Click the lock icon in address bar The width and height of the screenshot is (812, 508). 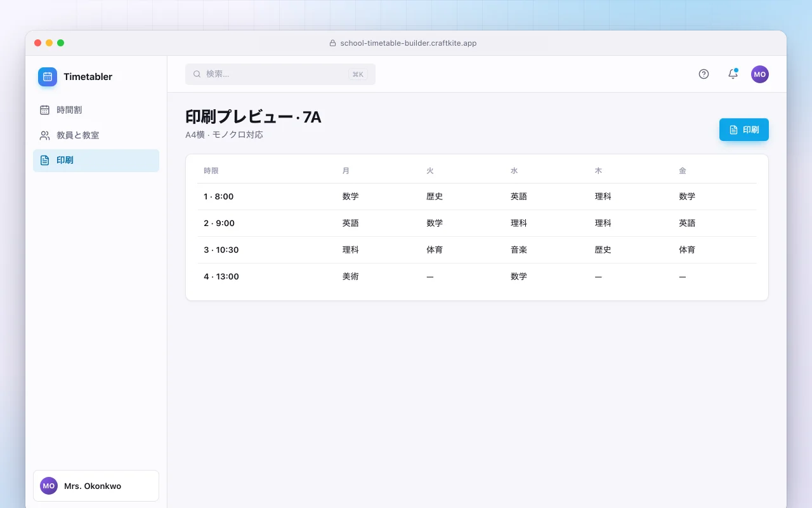(332, 43)
